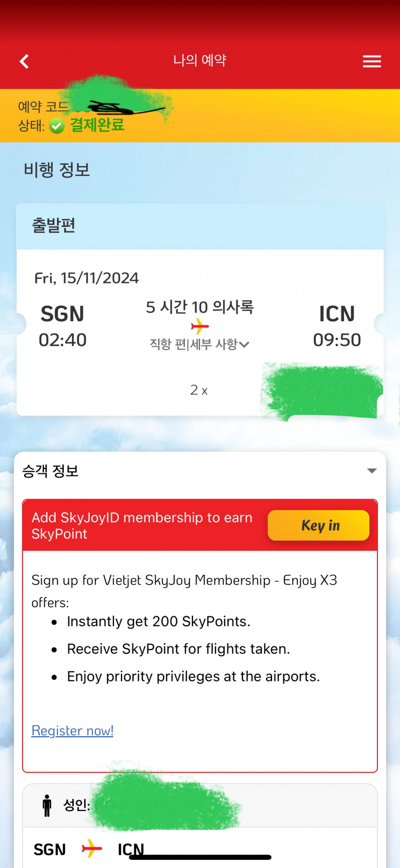Open the hamburger menu

pos(372,61)
